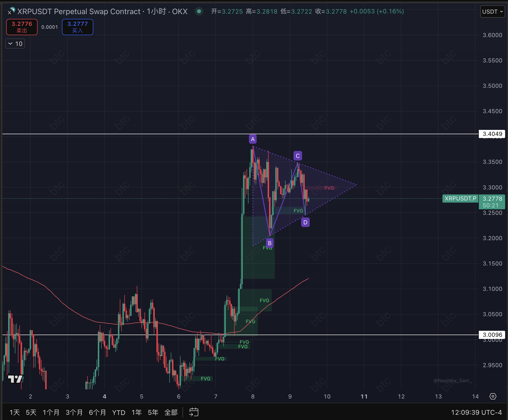Click the XRPUSDT Perpetual Swap Contract title
This screenshot has height=420, width=508.
click(79, 11)
